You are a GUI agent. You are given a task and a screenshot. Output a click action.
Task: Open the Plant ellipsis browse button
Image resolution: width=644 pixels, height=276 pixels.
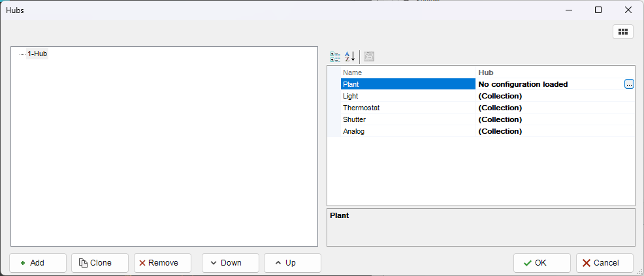click(629, 84)
